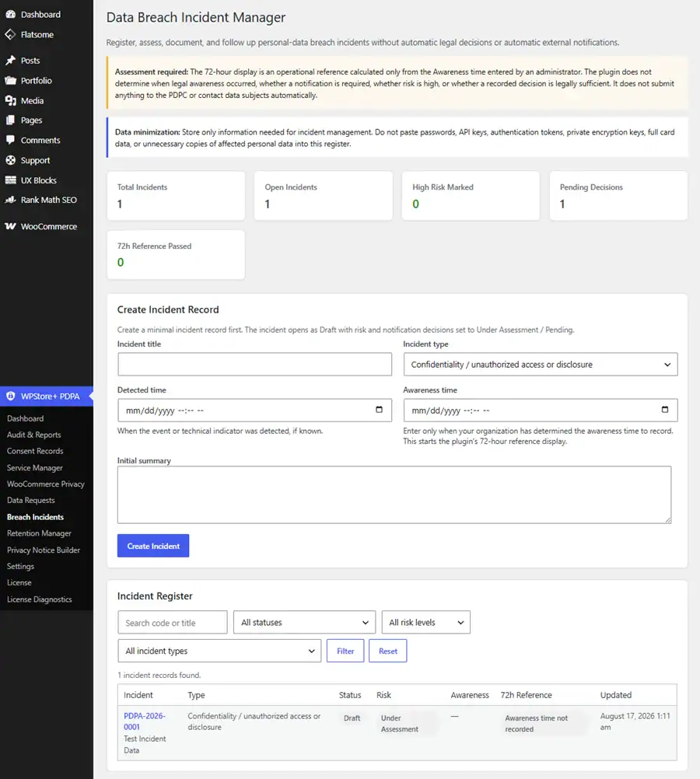The image size is (700, 779).
Task: Click the Open Incidents card
Action: coord(323,196)
